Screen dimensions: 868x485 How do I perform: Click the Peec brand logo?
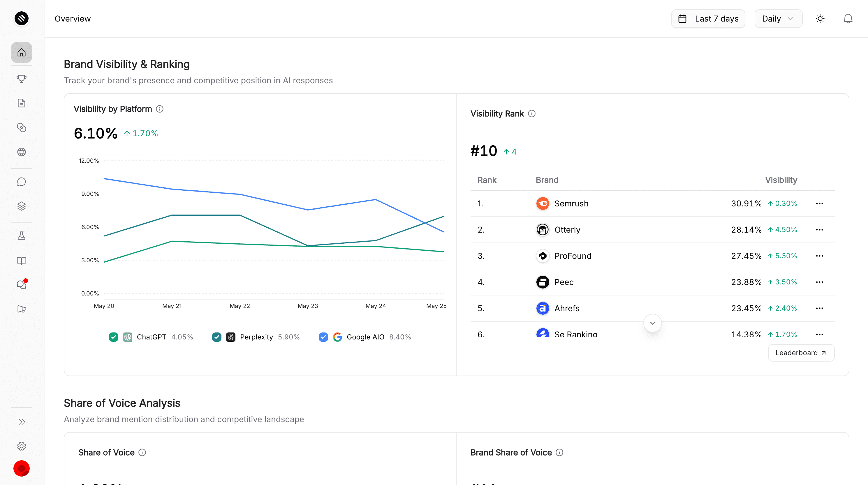tap(543, 282)
